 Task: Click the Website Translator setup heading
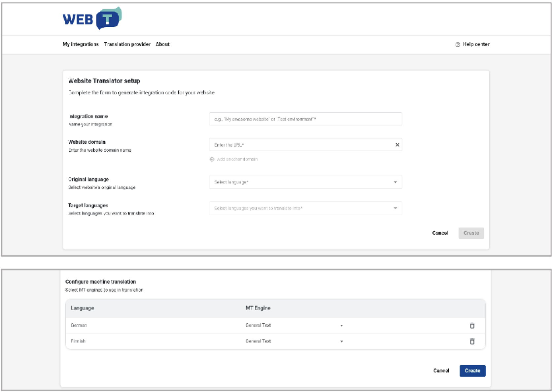click(x=104, y=81)
